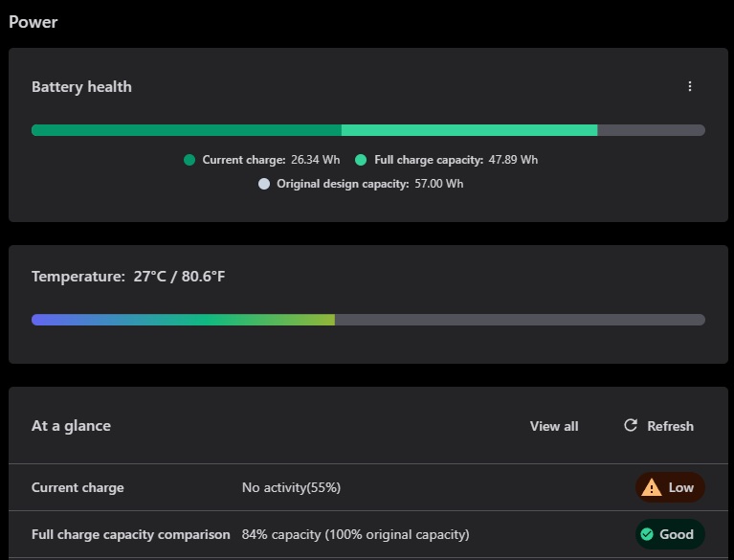This screenshot has height=560, width=734.
Task: Click the Power page heading
Action: [x=33, y=22]
